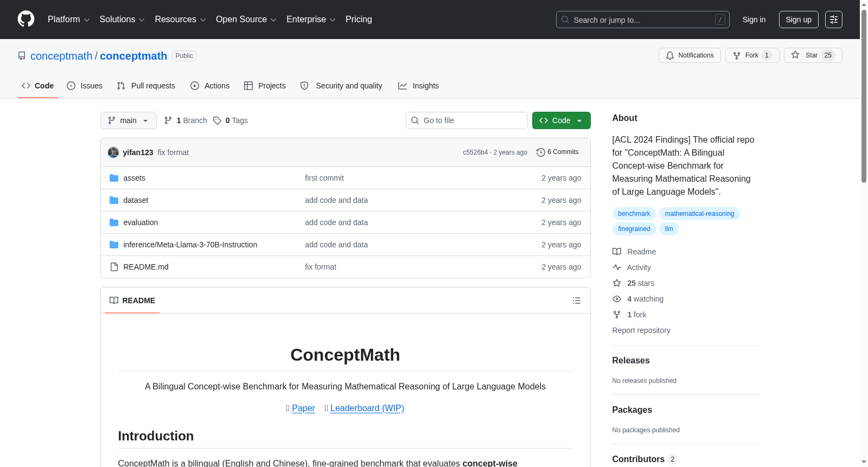Screen dimensions: 868x467
Task: Click the finegrained topic tag
Action: click(x=634, y=229)
